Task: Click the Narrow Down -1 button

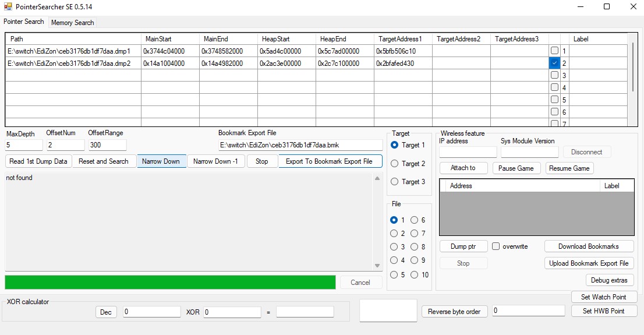Action: click(215, 161)
